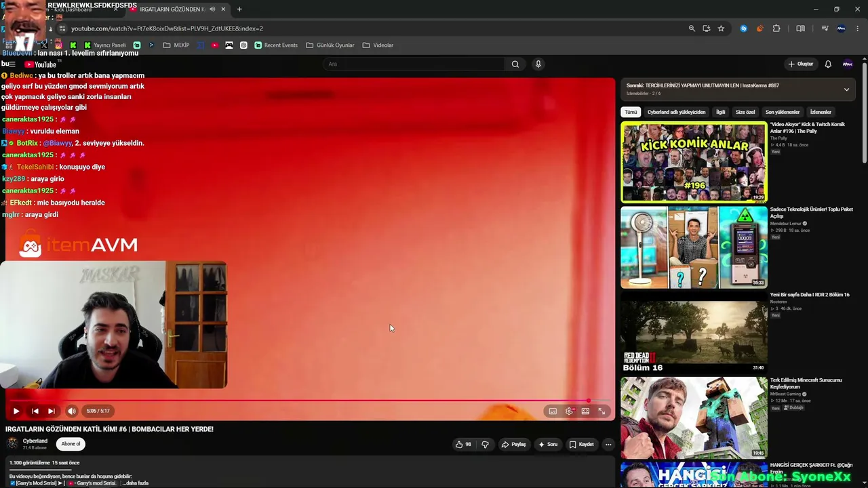Screen dimensions: 868x488
Task: Open video player settings gear
Action: [x=569, y=411]
